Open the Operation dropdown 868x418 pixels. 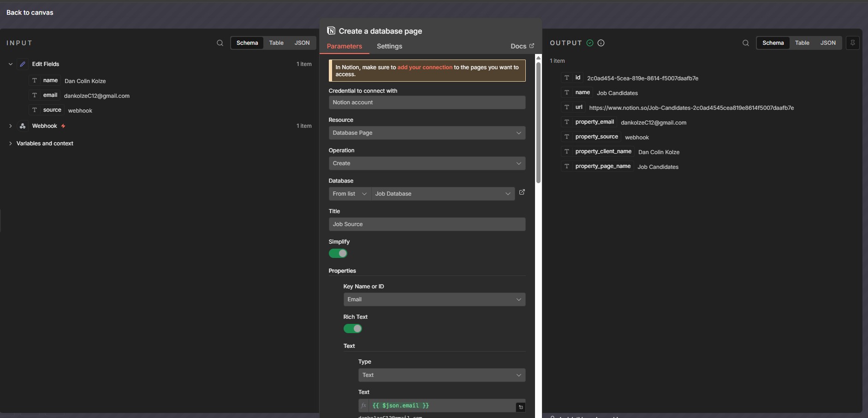pyautogui.click(x=427, y=163)
